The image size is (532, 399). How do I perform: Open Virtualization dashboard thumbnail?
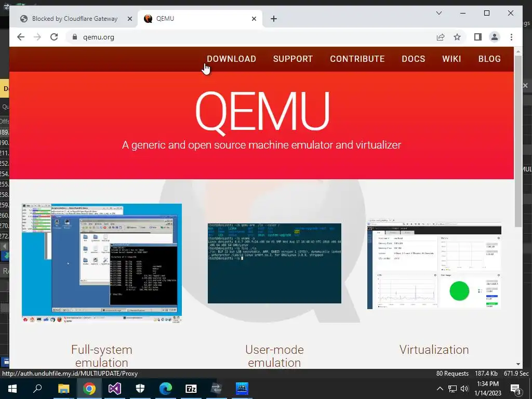pyautogui.click(x=434, y=264)
